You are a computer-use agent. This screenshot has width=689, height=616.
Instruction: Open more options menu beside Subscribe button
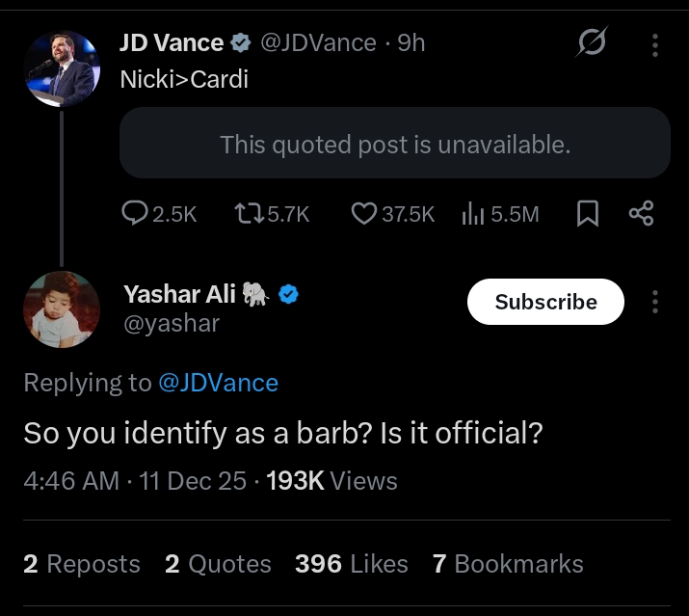tap(655, 302)
